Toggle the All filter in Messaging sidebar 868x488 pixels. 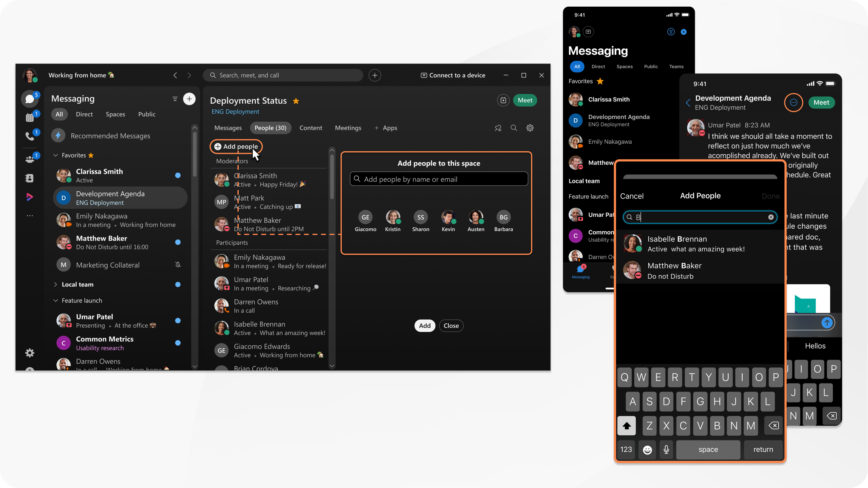[59, 114]
